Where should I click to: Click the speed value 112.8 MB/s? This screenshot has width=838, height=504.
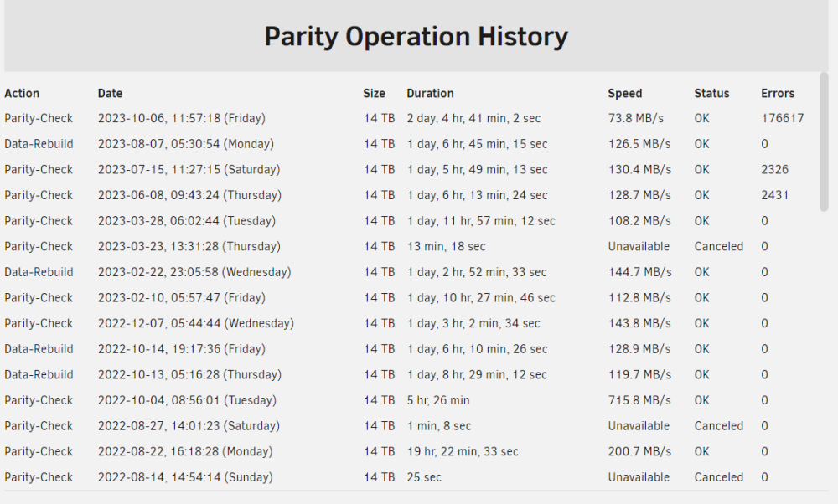point(639,297)
